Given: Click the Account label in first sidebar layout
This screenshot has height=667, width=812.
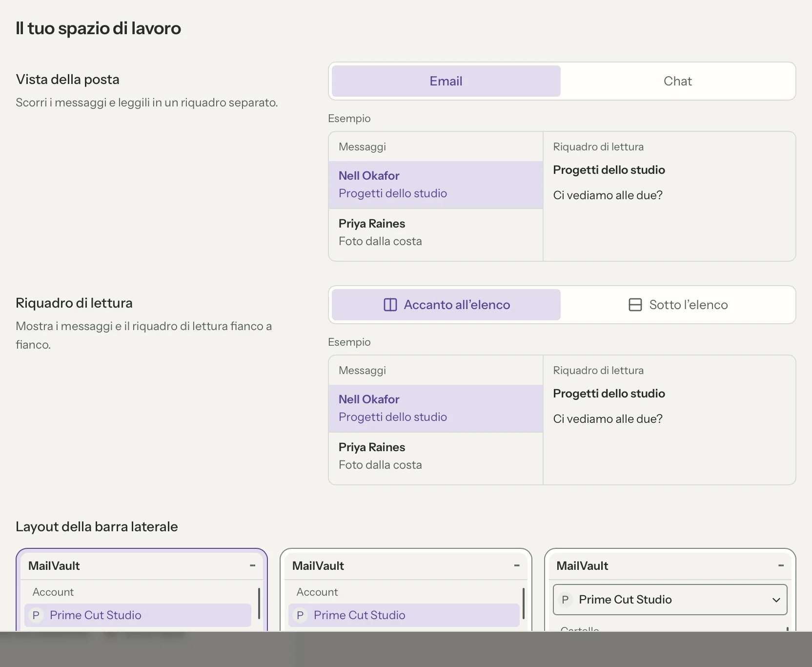Looking at the screenshot, I should (53, 592).
